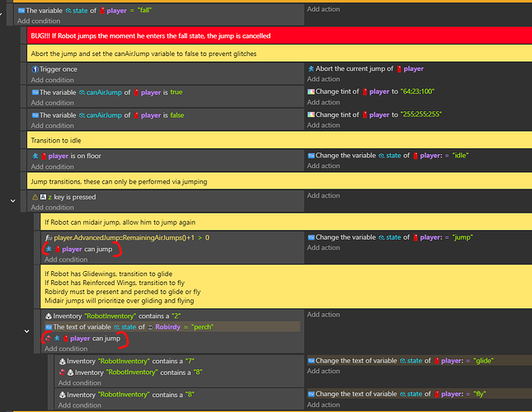Click the warning icon beside z key is pressed
The height and width of the screenshot is (412, 532).
35,197
